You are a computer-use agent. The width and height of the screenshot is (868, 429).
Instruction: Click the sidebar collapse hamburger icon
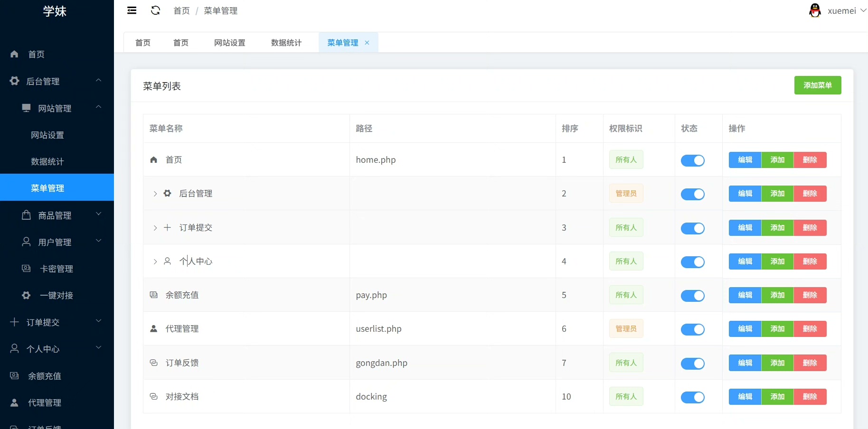[x=132, y=10]
